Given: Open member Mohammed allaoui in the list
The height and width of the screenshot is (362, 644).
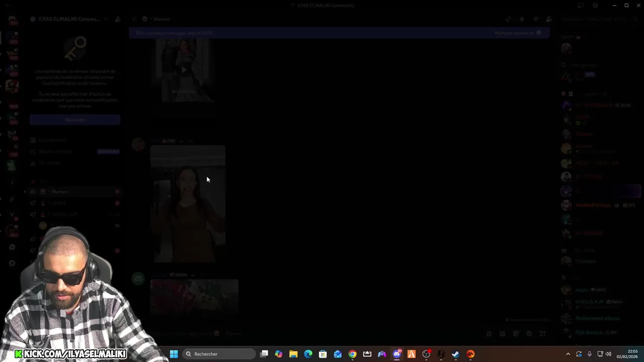Looking at the screenshot, I should click(599, 318).
